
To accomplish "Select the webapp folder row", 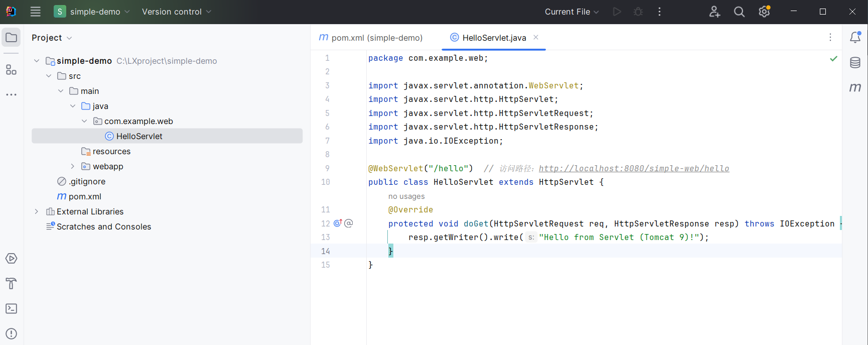I will pos(167,166).
